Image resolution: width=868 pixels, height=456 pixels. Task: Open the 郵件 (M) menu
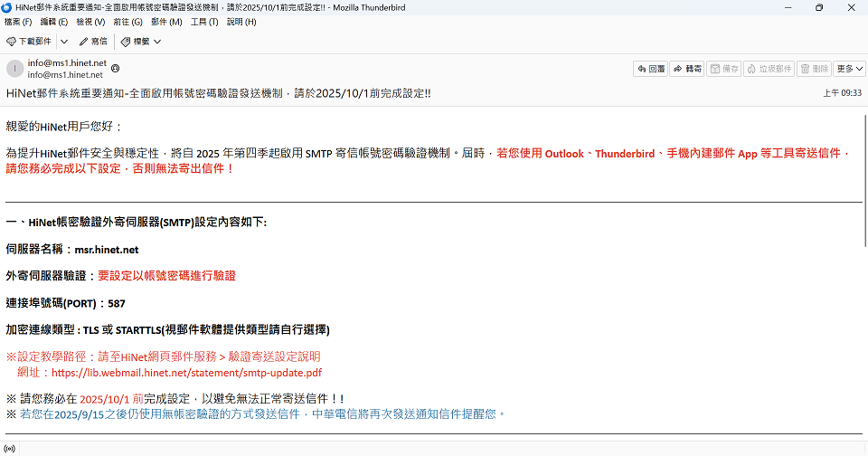click(166, 22)
